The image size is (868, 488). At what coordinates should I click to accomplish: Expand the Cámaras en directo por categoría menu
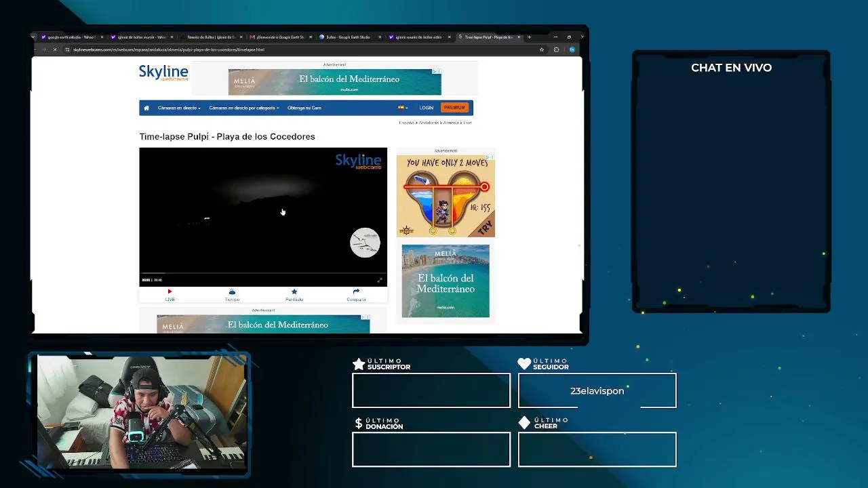[x=244, y=108]
